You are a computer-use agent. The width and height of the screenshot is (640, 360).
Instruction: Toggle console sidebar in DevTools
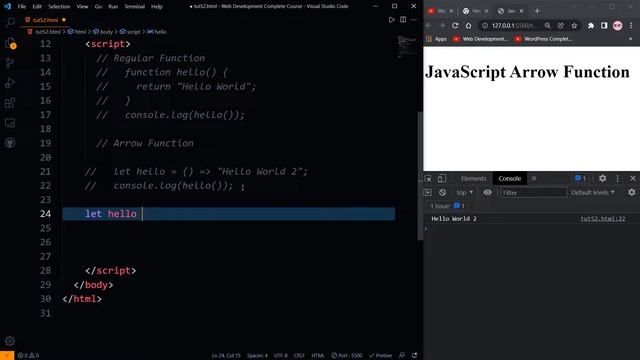tap(428, 192)
